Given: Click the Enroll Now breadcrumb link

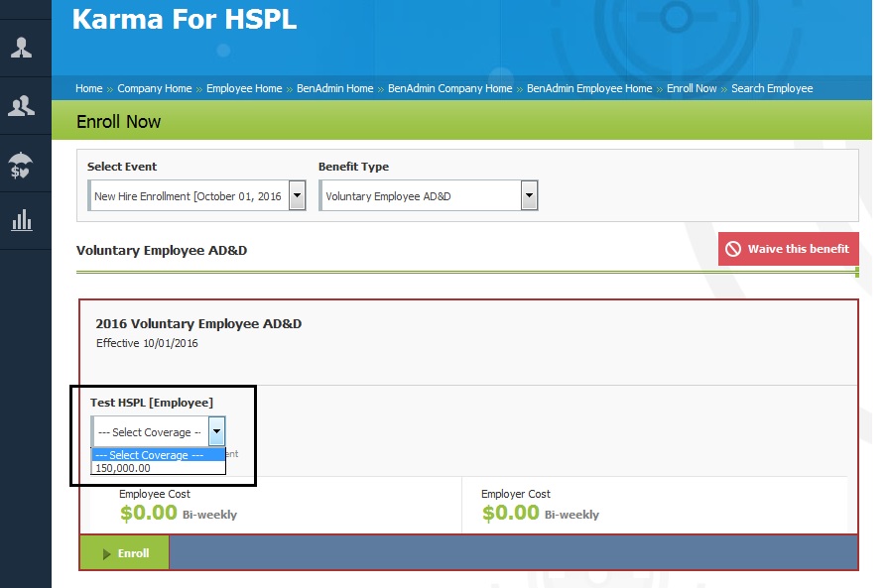Looking at the screenshot, I should coord(692,88).
